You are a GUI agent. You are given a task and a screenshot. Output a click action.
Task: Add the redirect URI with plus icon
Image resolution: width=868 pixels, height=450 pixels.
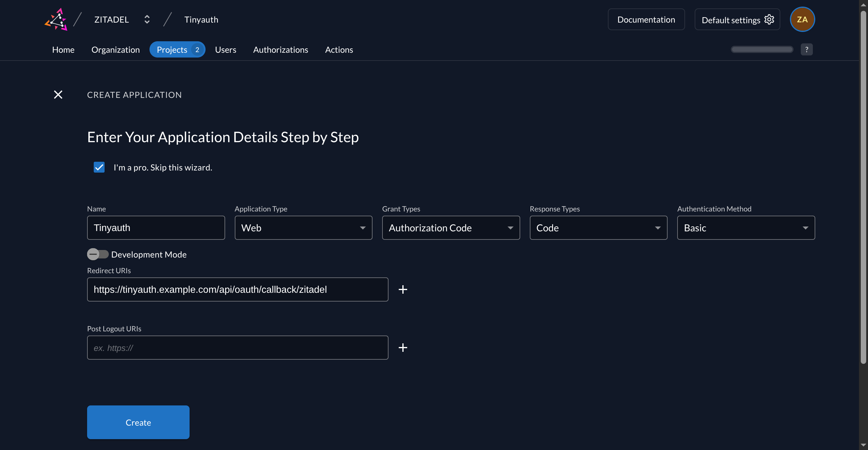403,289
